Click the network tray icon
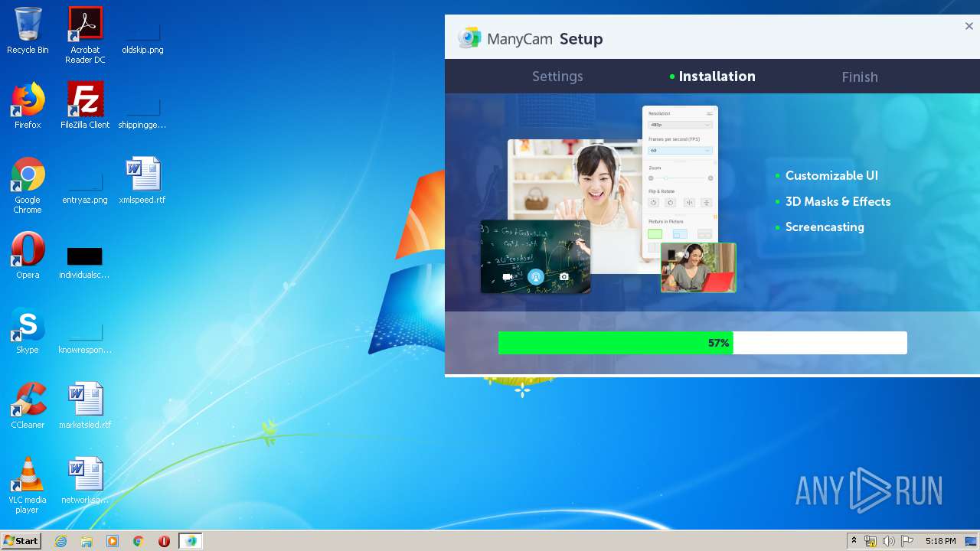Viewport: 980px width, 551px height. 871,541
